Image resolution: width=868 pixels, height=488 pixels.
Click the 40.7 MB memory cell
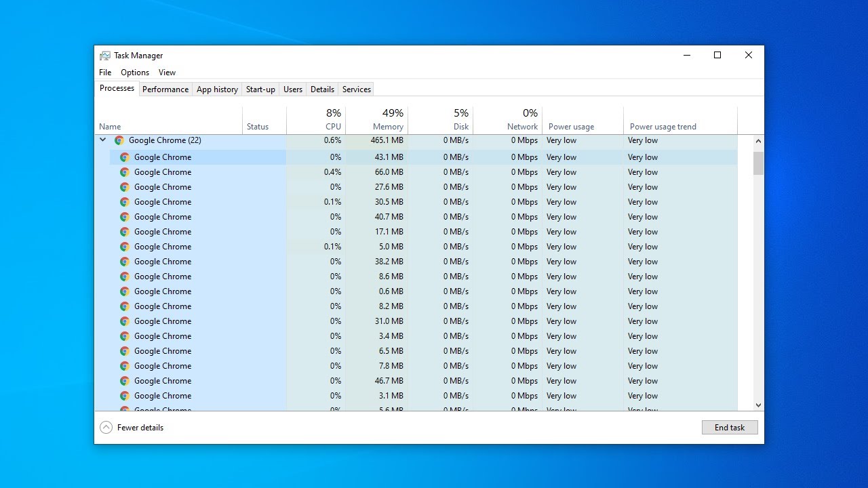(376, 217)
